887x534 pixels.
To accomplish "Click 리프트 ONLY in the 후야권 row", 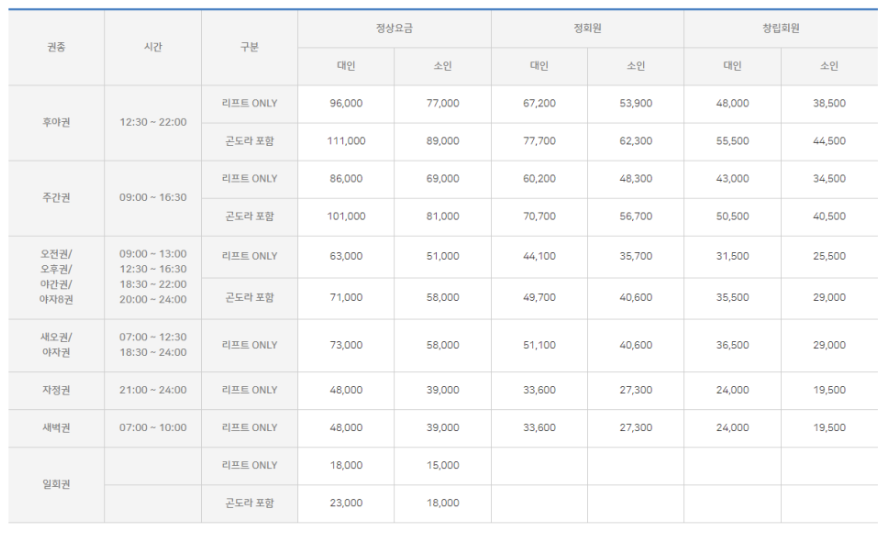I will 249,104.
